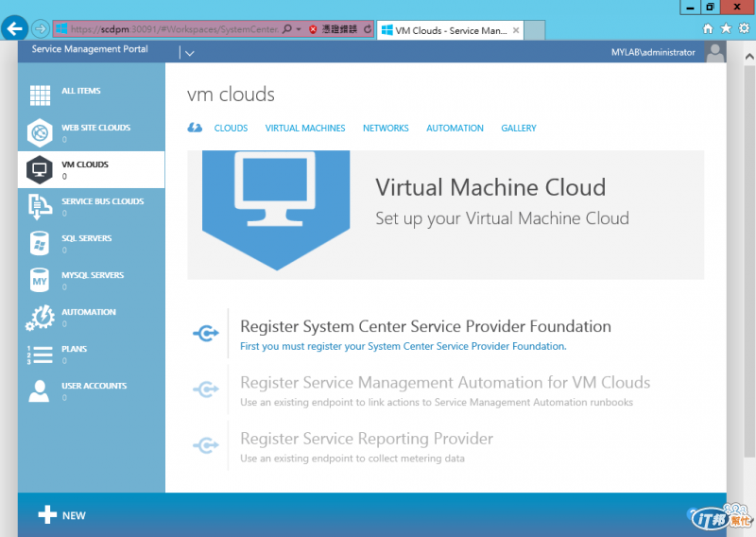This screenshot has width=756, height=537.
Task: Click the certificate error indicator
Action: click(334, 29)
